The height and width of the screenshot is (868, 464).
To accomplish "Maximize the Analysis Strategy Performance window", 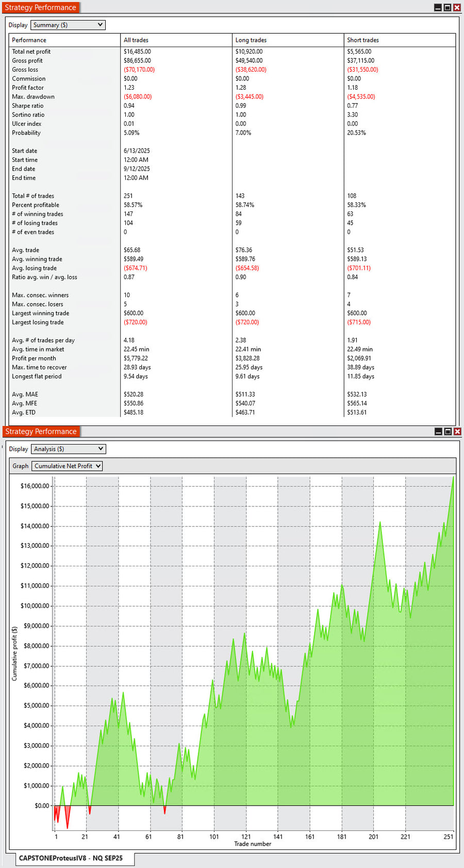I will coord(448,432).
